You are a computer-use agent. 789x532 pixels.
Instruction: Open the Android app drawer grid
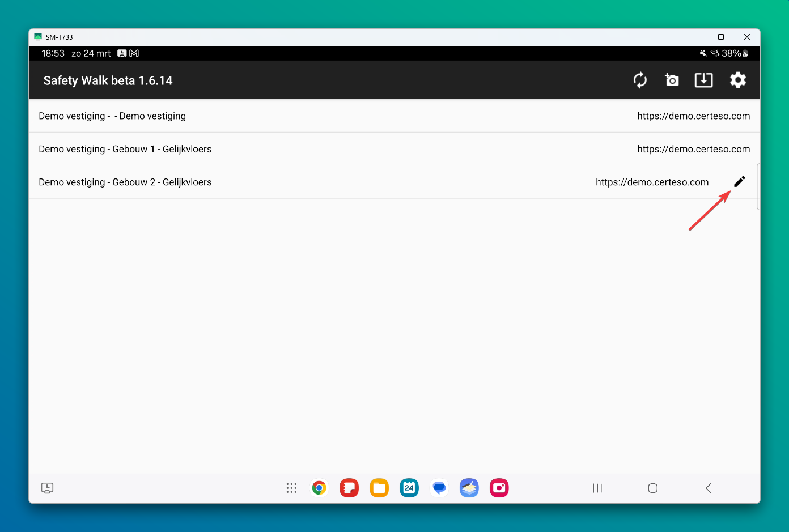(291, 488)
